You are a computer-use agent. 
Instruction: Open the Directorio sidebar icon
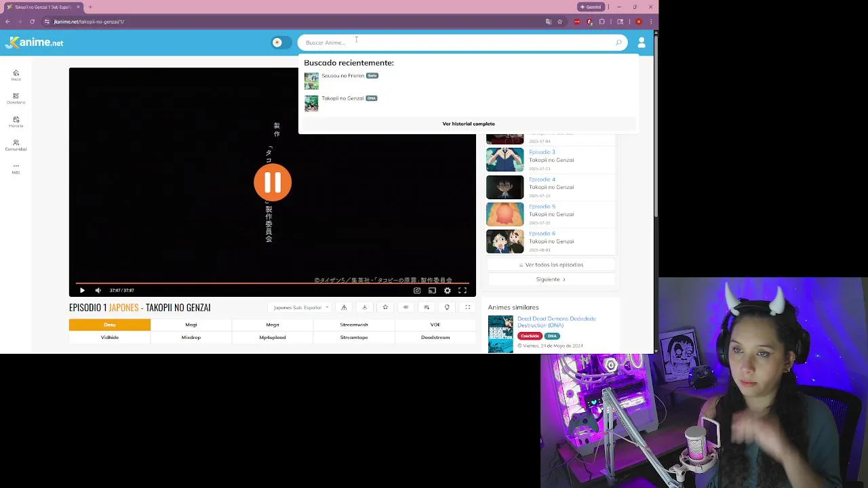pos(16,98)
